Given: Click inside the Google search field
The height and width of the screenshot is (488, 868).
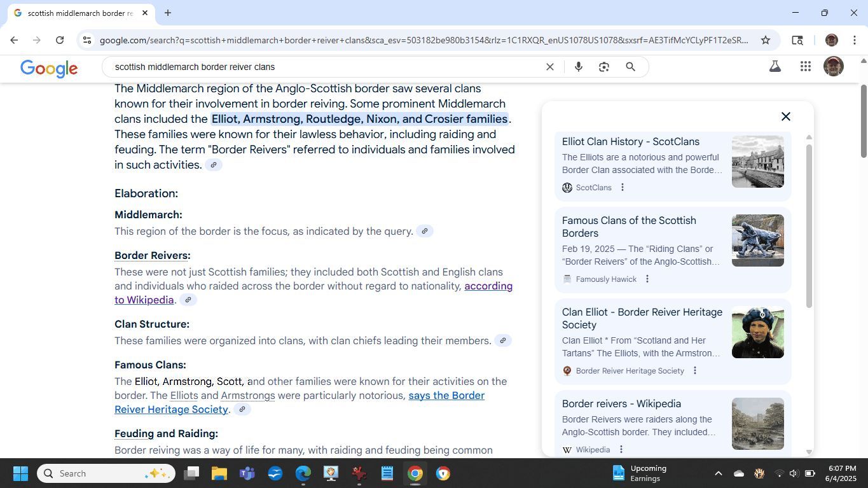Looking at the screenshot, I should pyautogui.click(x=324, y=67).
